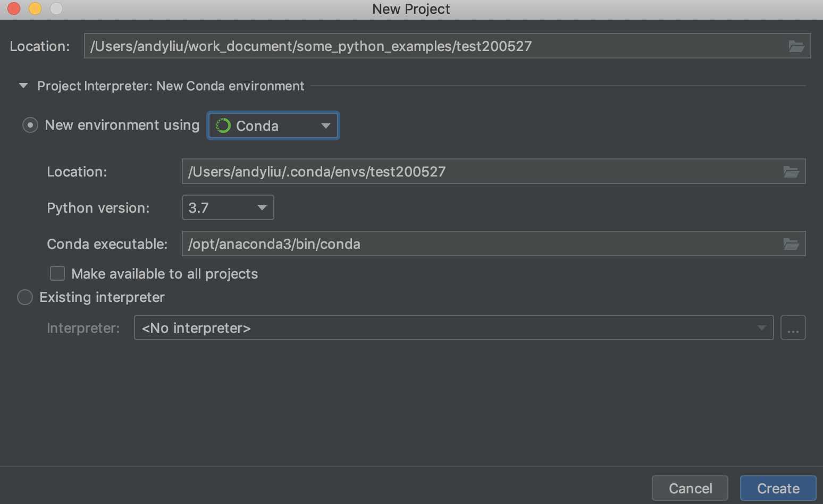Browse folder for Conda executable path
823x504 pixels.
791,244
